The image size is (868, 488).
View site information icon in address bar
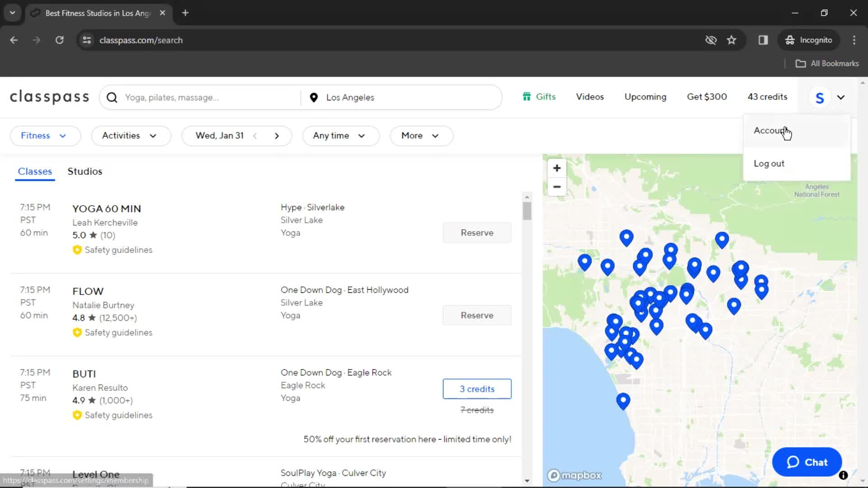pos(87,40)
